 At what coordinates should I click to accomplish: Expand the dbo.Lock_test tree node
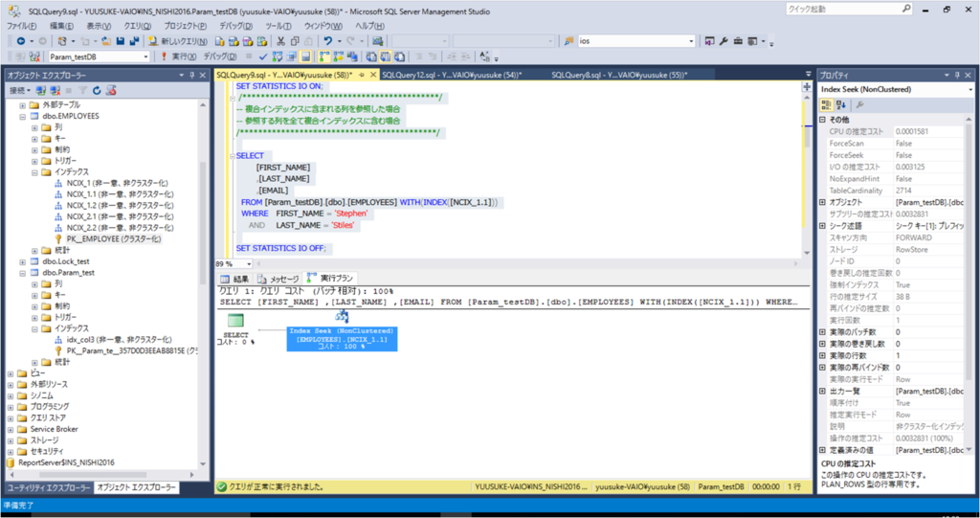pos(23,262)
